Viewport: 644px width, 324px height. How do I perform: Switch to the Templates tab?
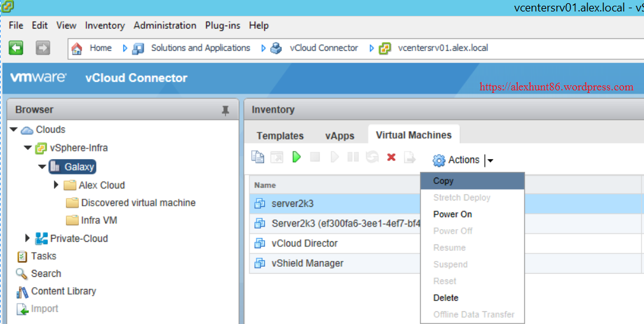click(280, 136)
